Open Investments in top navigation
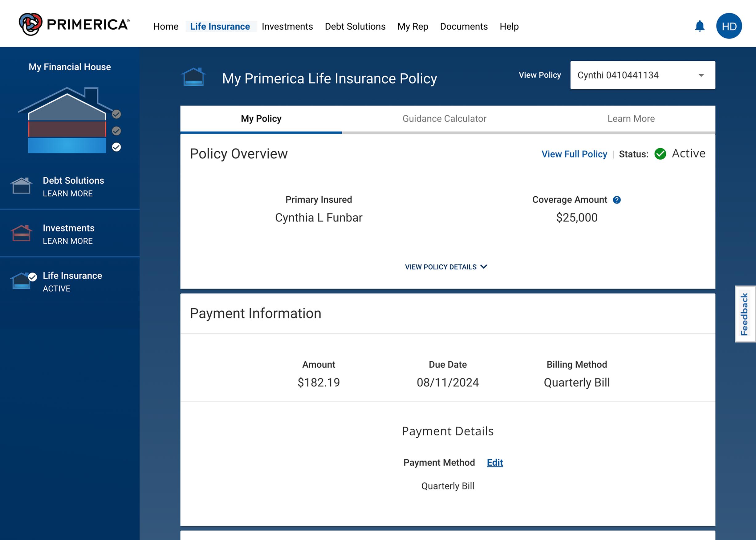This screenshot has width=756, height=540. pyautogui.click(x=287, y=26)
